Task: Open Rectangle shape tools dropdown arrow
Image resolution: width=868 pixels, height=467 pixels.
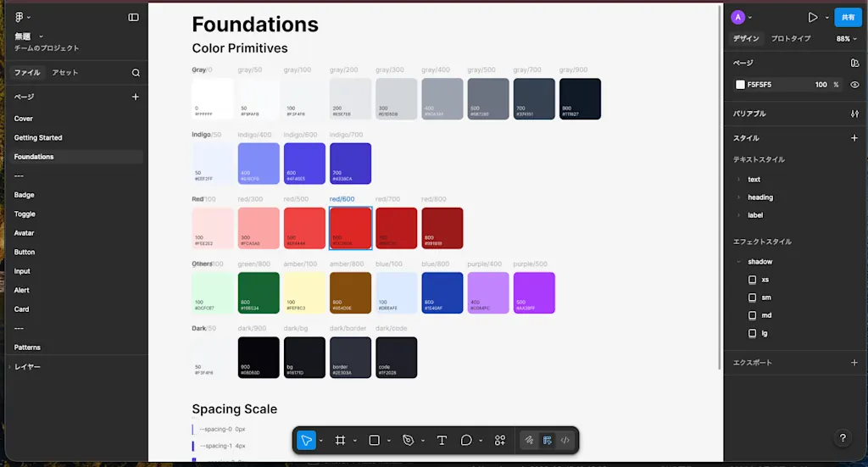Action: point(388,441)
